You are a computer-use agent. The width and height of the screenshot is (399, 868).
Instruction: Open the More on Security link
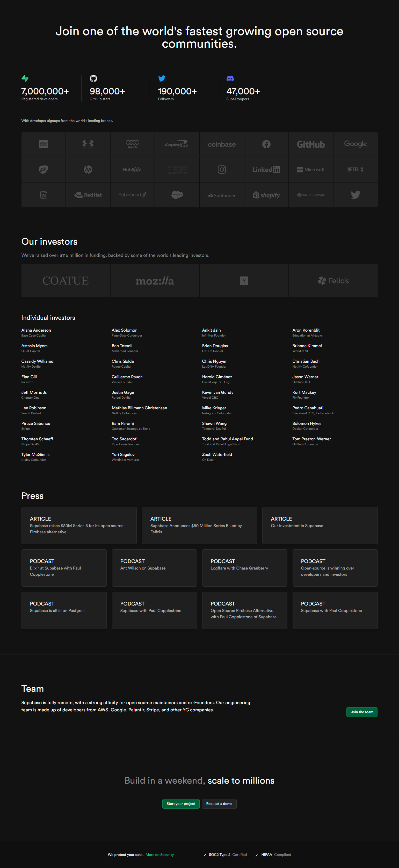[159, 855]
